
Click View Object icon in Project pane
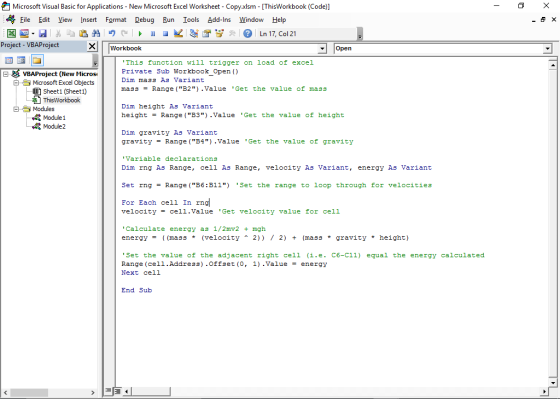(21, 60)
